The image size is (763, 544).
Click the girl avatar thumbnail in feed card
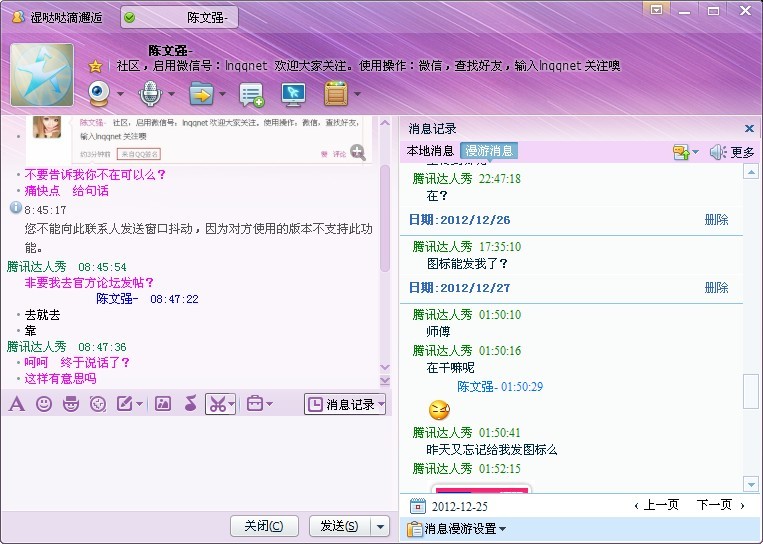click(x=47, y=127)
